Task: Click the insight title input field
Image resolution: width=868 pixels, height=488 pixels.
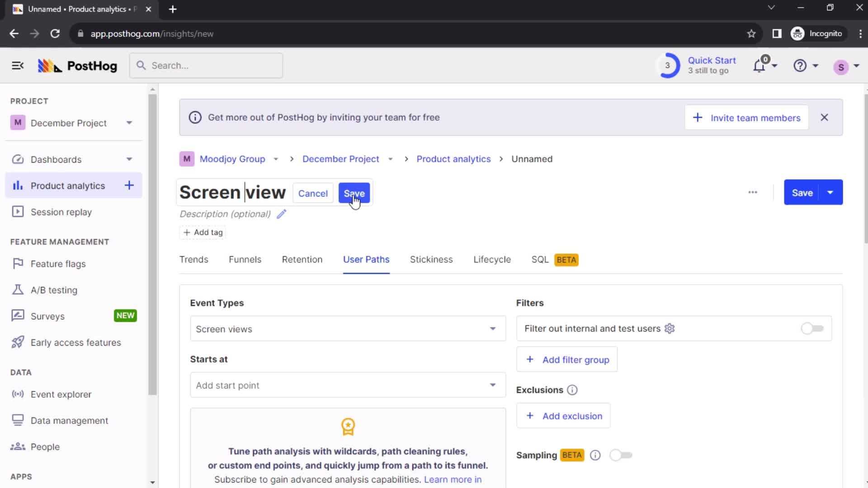Action: click(232, 192)
